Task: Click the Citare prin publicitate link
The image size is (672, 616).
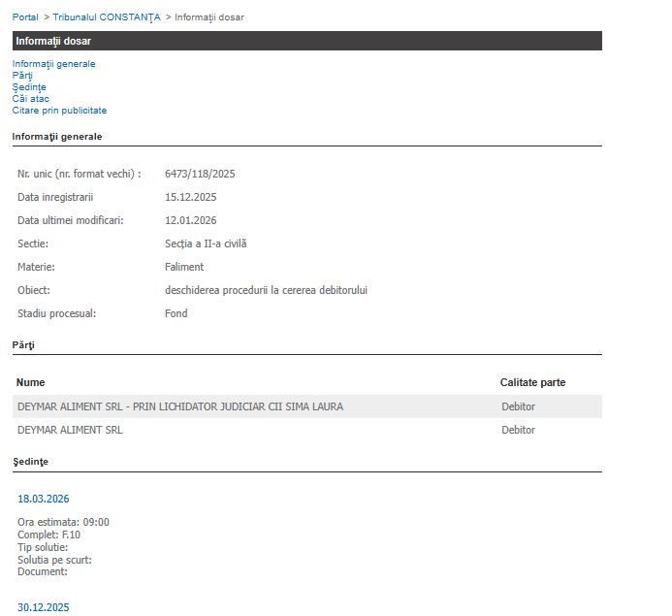Action: (x=59, y=111)
